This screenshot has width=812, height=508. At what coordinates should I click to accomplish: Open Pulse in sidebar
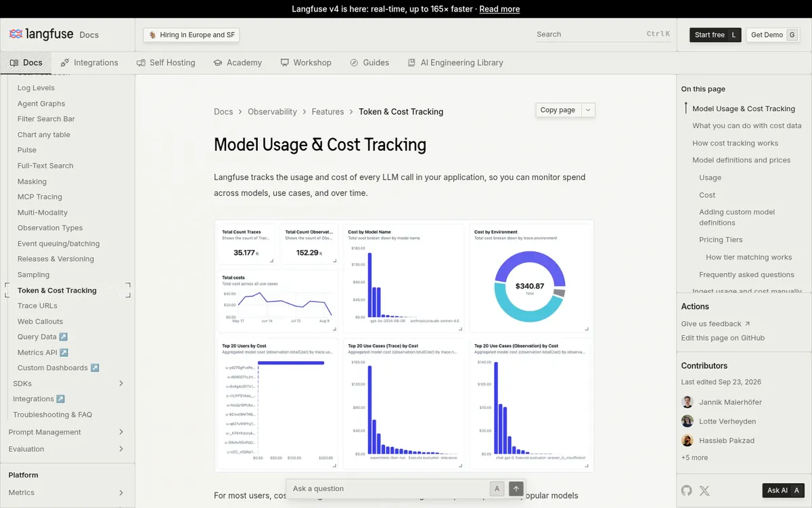(x=27, y=150)
